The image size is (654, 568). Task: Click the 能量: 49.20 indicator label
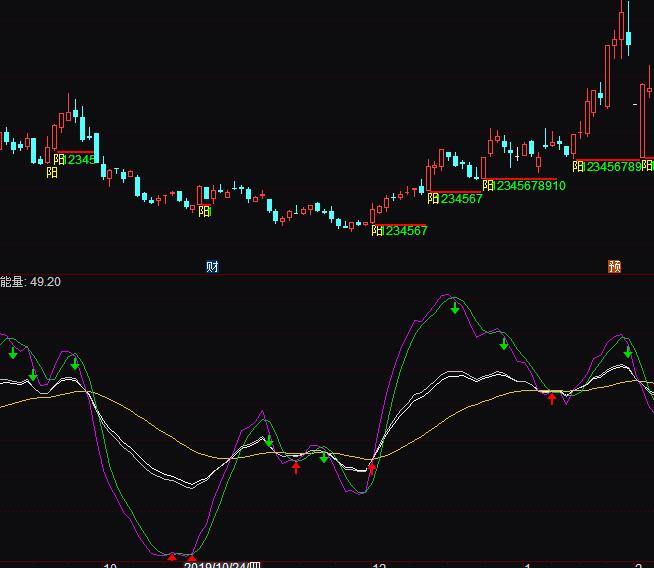coord(31,282)
